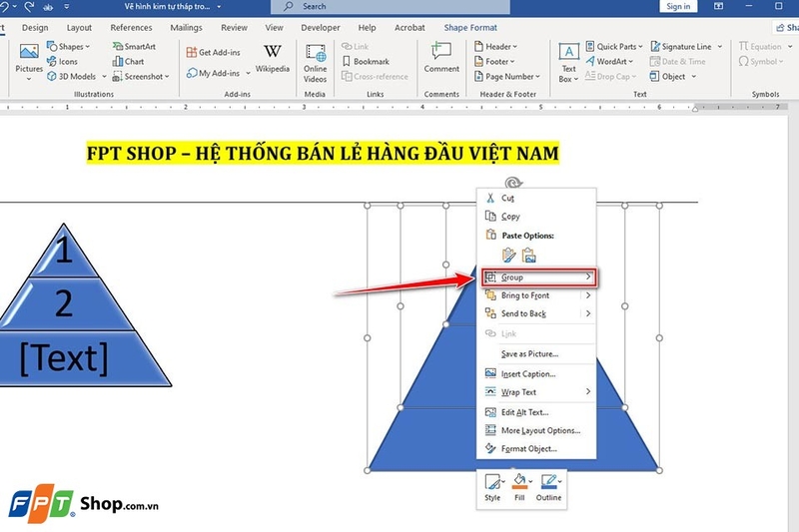The width and height of the screenshot is (799, 532).
Task: Choose paste as Picture icon
Action: click(x=529, y=256)
